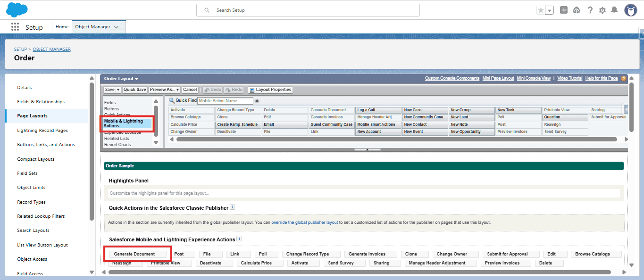Open the App Launcher dots grid

click(15, 27)
